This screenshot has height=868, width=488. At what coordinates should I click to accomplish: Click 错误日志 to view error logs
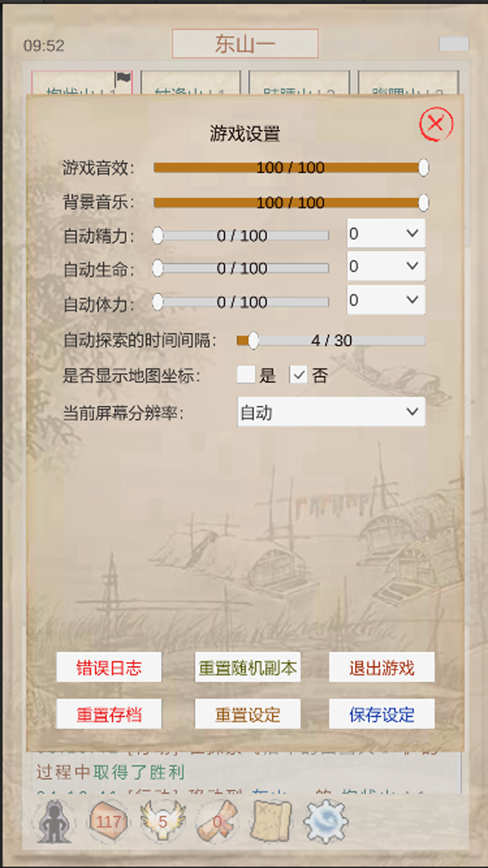tap(109, 667)
